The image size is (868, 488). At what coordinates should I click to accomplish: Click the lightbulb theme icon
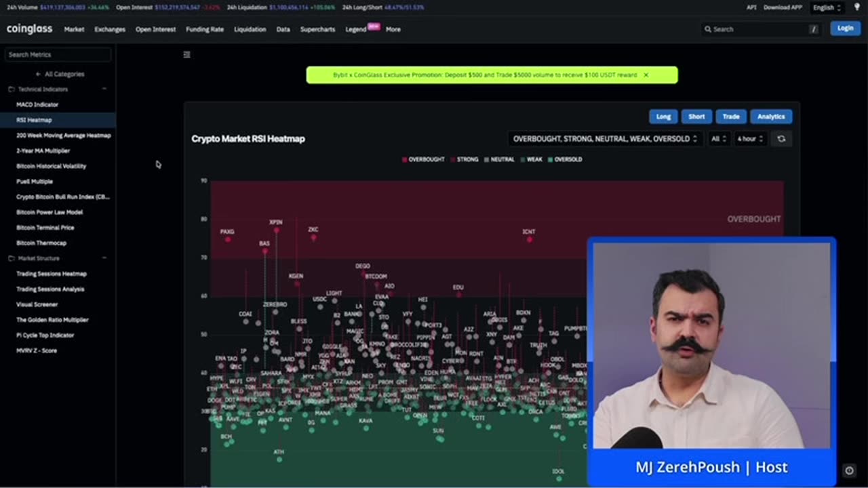[x=857, y=7]
